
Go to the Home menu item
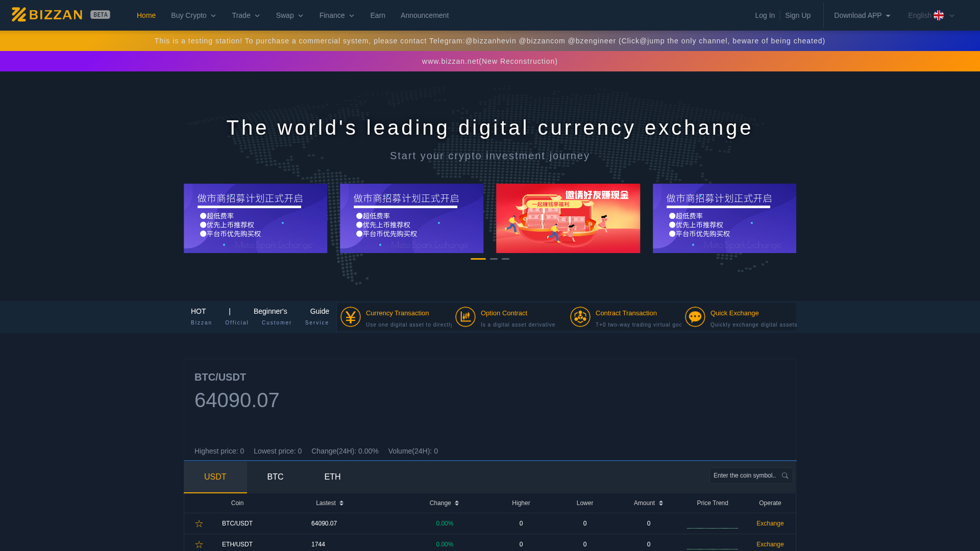pyautogui.click(x=146, y=15)
